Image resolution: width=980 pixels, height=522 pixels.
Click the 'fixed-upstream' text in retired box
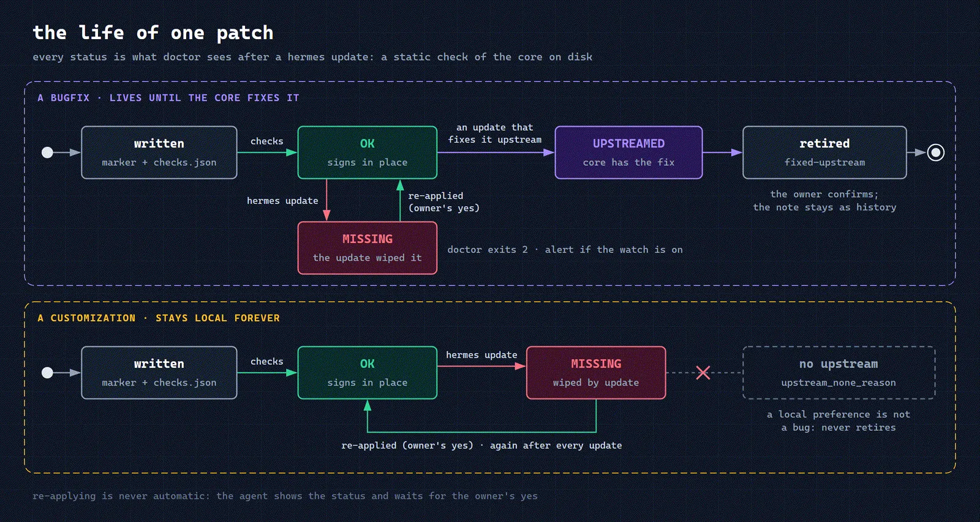click(824, 162)
